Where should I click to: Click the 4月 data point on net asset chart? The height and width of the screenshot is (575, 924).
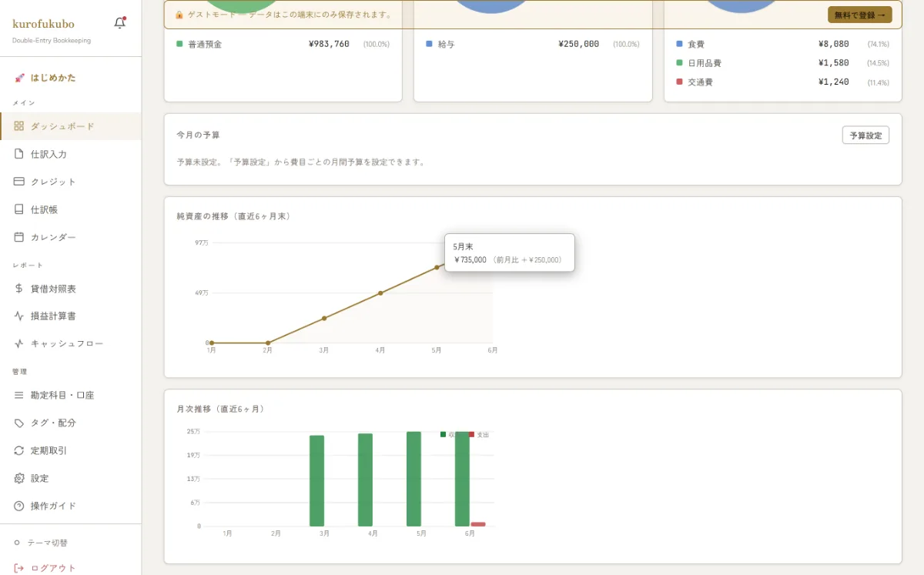point(380,293)
